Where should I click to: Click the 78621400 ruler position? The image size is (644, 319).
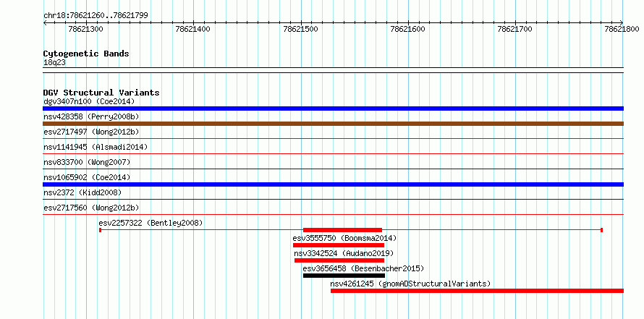point(192,29)
